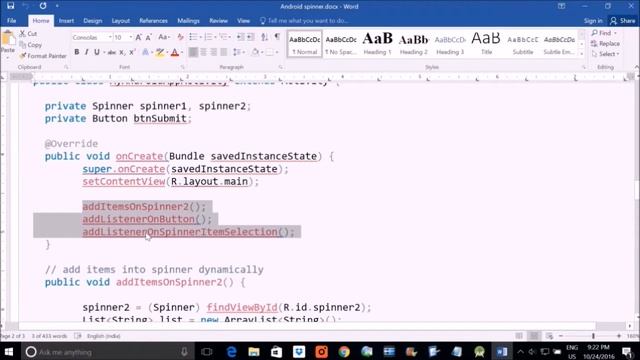Switch to the Mailings tab

[188, 20]
